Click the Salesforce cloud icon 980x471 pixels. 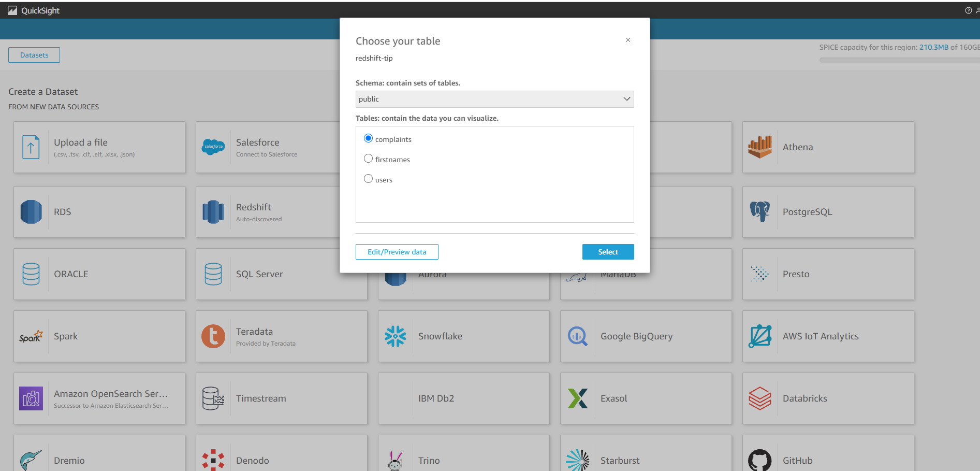tap(213, 147)
